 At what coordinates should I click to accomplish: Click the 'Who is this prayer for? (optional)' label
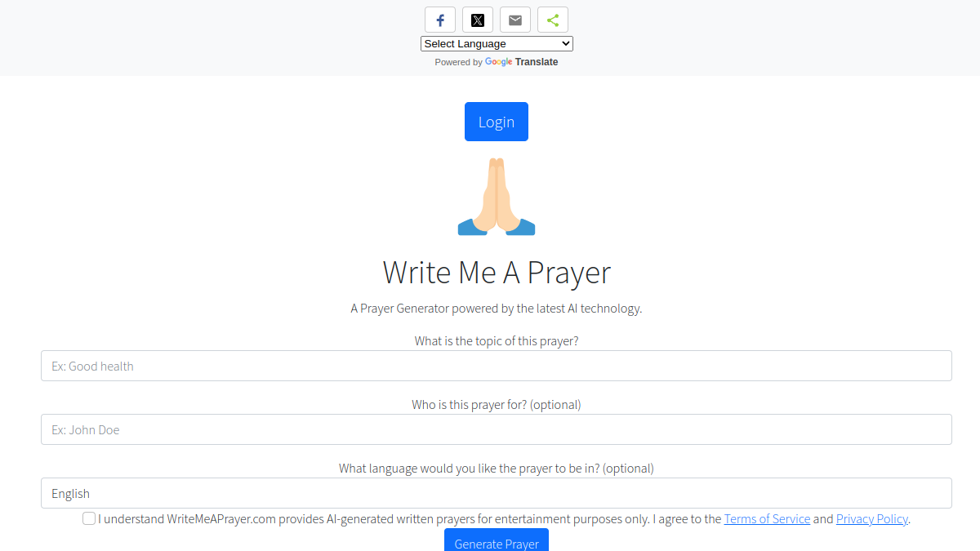(x=497, y=405)
